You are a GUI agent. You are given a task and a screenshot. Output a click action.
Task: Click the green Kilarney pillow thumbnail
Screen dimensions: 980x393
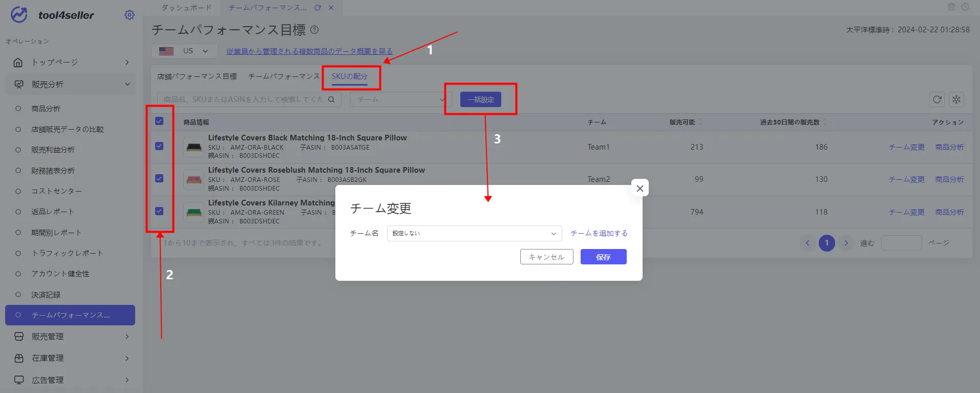[x=194, y=212]
